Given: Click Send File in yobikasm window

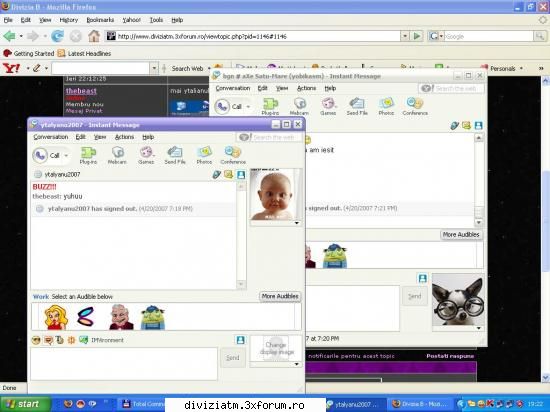Looking at the screenshot, I should click(x=357, y=107).
